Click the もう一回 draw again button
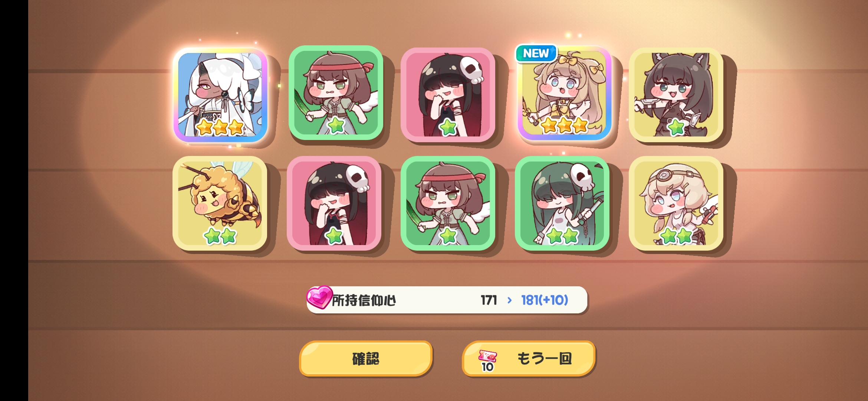The image size is (868, 401). click(x=529, y=358)
